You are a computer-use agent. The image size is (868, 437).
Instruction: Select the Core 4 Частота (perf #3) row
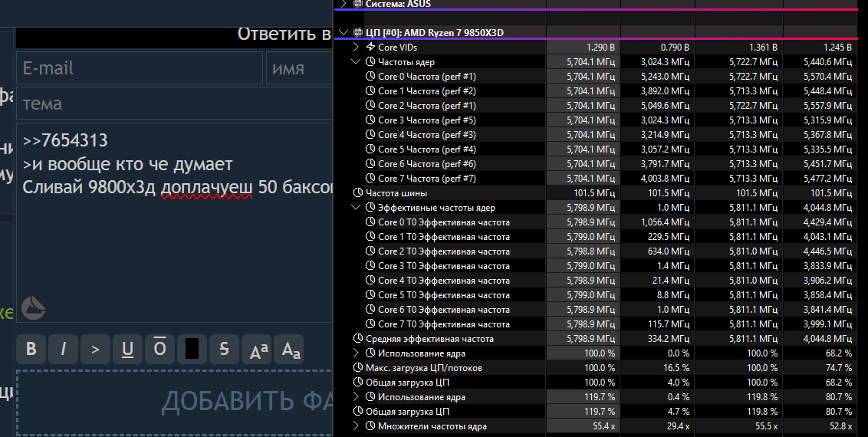(x=597, y=135)
